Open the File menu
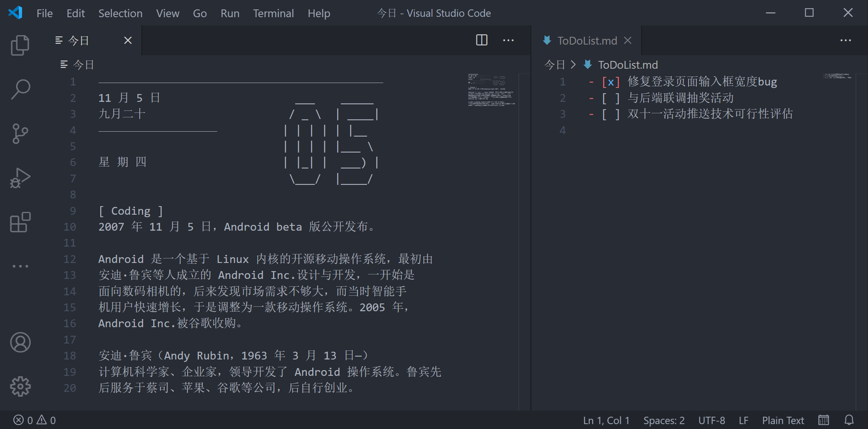Viewport: 868px width, 429px height. [x=45, y=13]
